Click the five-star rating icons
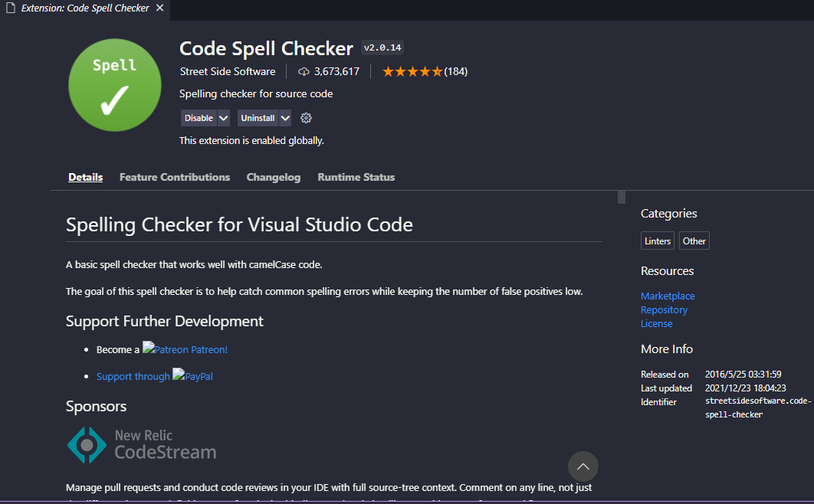 (x=412, y=71)
